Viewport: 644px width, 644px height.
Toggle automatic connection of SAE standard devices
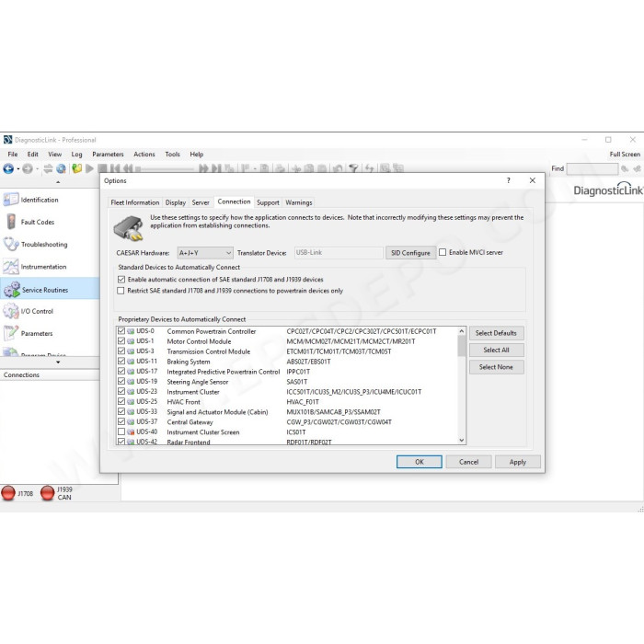tap(121, 280)
